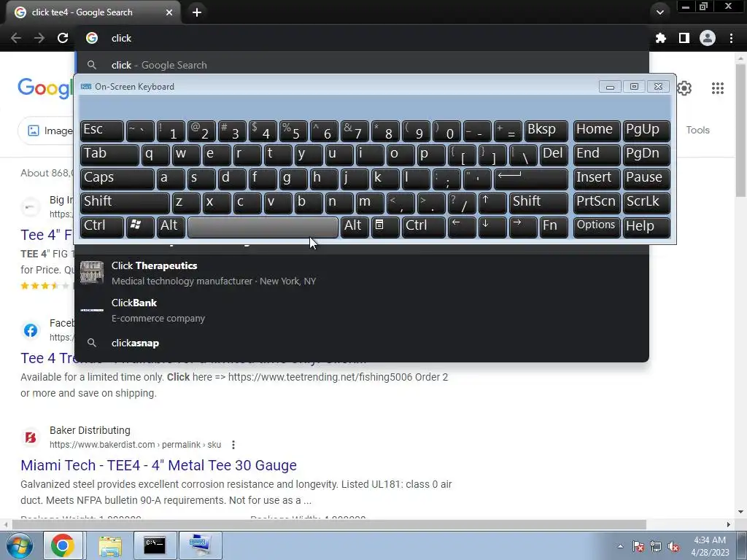Click the horizontal page scrollbar

(x=329, y=525)
